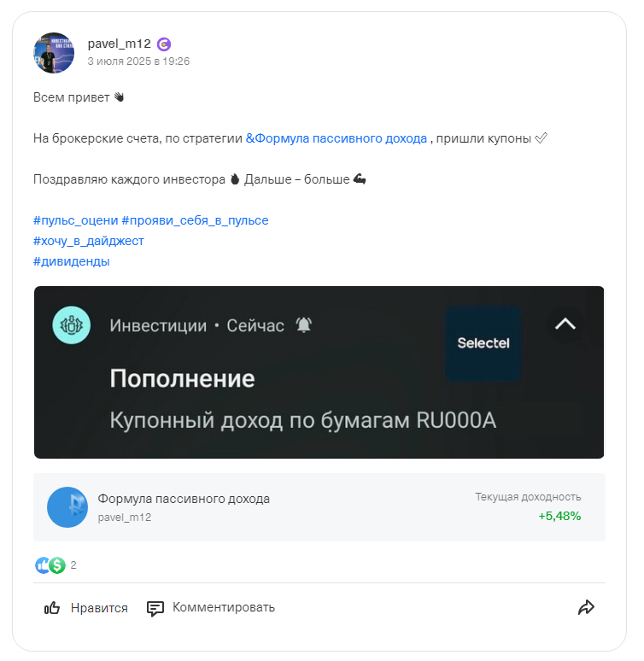Open hashtag #прояви_себя_в_пульсе
The image size is (644, 661).
(x=195, y=220)
